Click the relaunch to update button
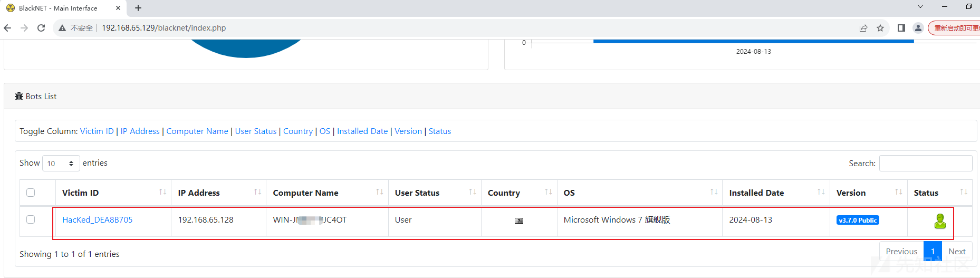Viewport: 980px width, 278px height. pos(955,28)
